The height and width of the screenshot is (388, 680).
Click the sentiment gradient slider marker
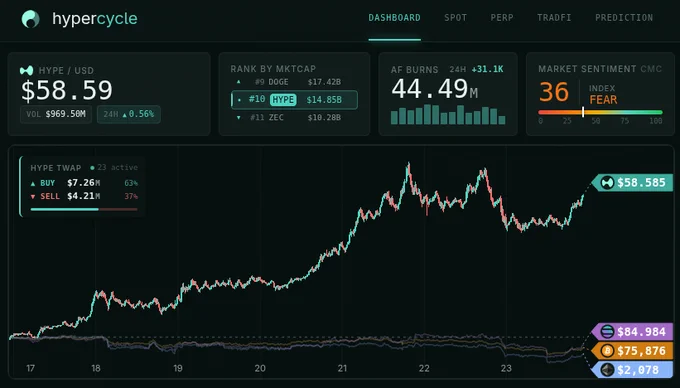coord(583,112)
